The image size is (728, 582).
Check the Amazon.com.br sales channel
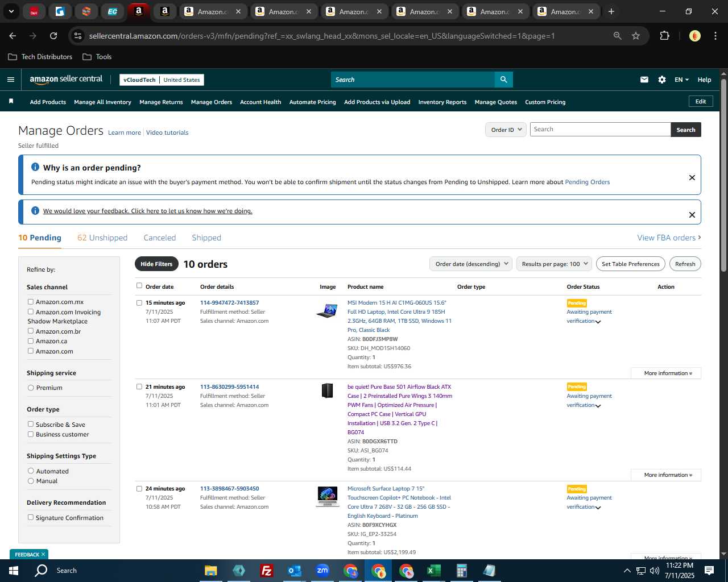pos(31,331)
